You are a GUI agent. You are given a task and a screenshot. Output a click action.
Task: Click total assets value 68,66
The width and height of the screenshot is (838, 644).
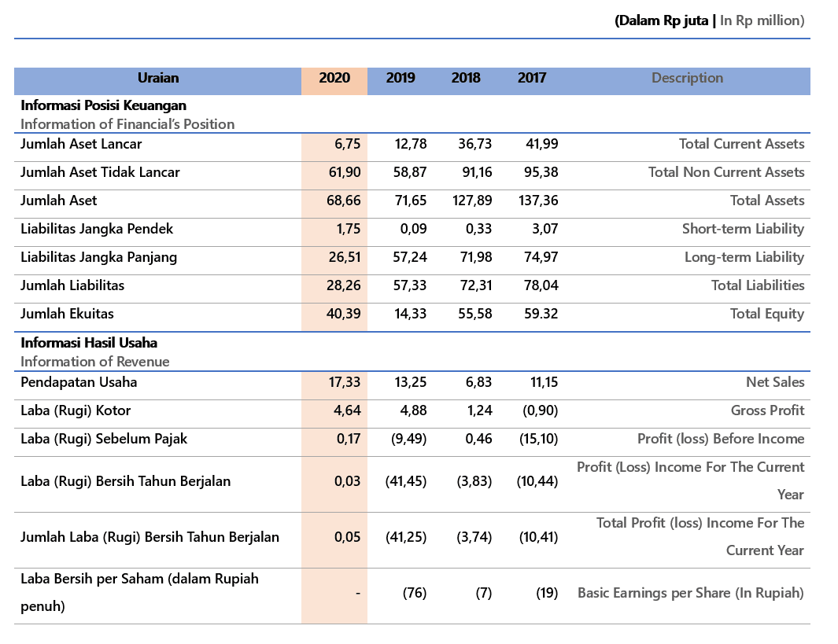[344, 201]
